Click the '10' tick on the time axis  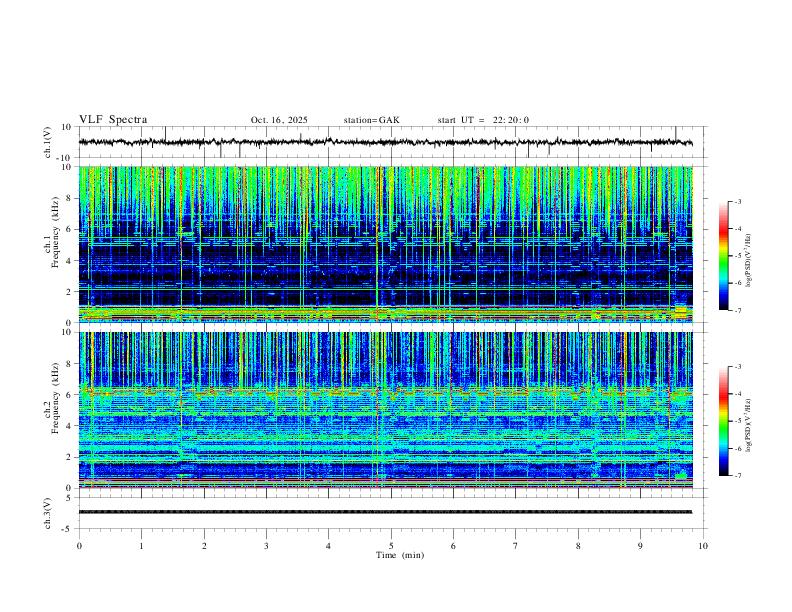[703, 546]
